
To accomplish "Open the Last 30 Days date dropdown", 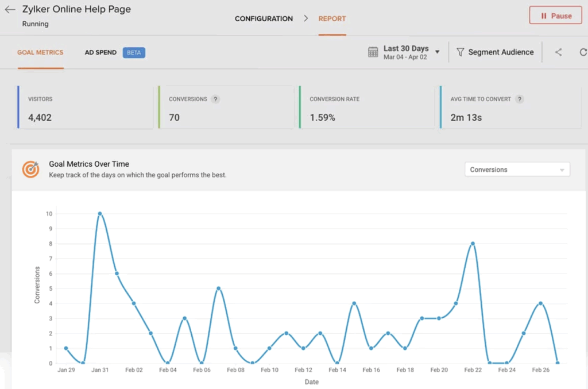I will click(411, 52).
